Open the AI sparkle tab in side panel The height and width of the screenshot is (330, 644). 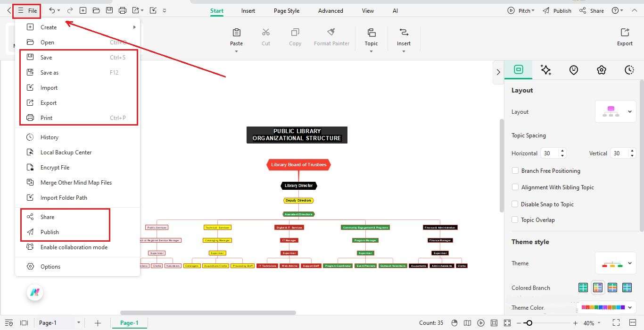(546, 70)
